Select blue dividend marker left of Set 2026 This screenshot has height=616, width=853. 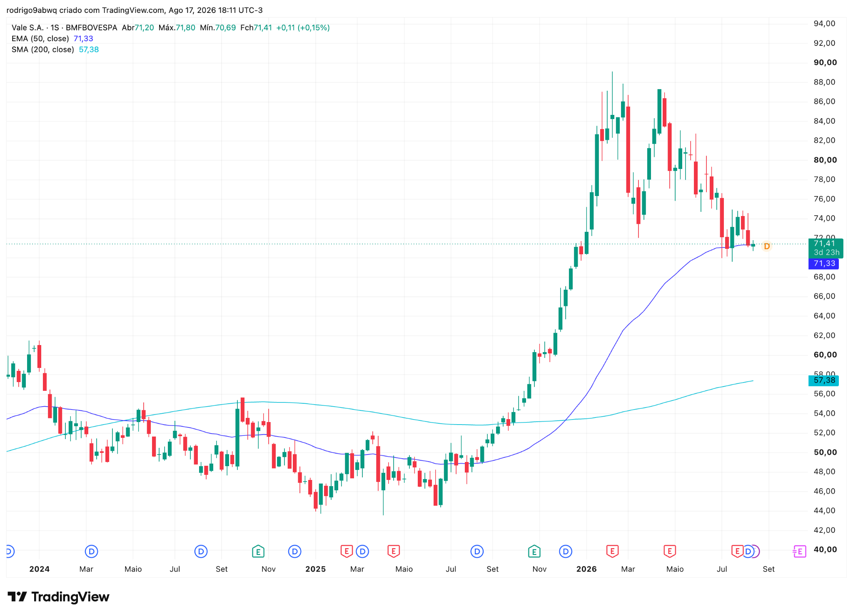(x=748, y=551)
